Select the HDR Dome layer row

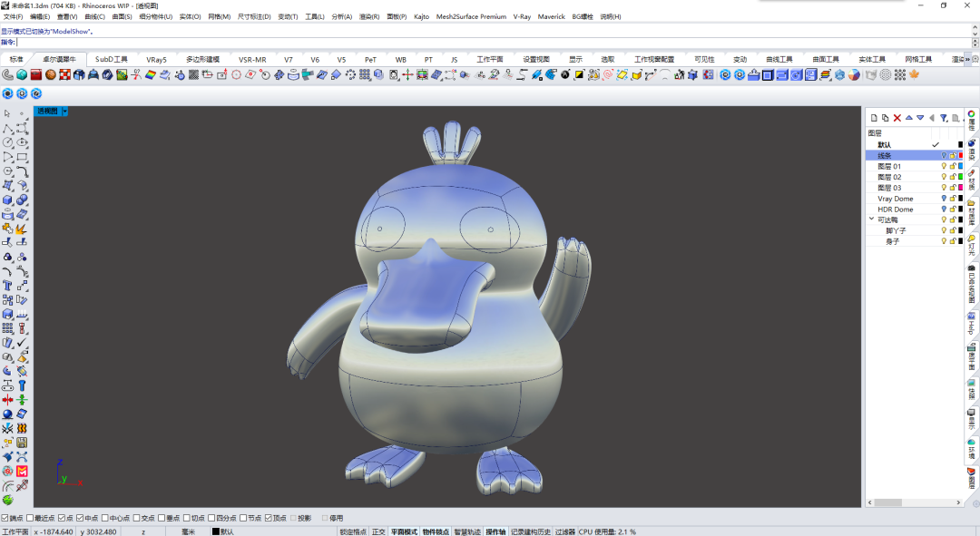click(915, 210)
